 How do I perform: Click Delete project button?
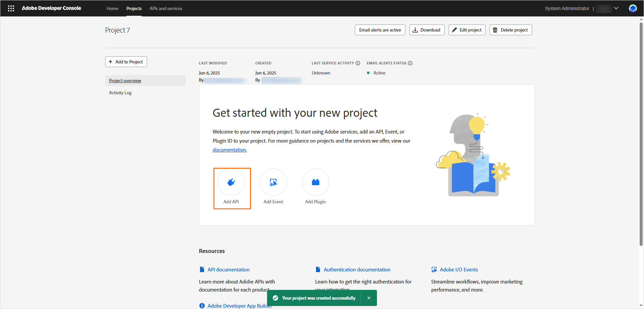[x=511, y=30]
